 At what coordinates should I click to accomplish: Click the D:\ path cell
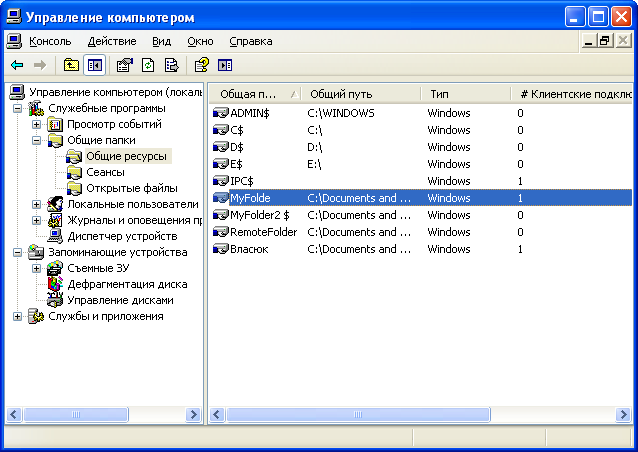[315, 147]
